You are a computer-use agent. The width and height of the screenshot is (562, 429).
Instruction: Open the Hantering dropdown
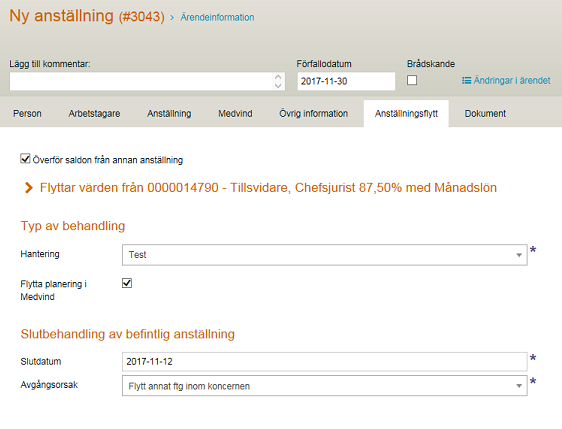(324, 255)
